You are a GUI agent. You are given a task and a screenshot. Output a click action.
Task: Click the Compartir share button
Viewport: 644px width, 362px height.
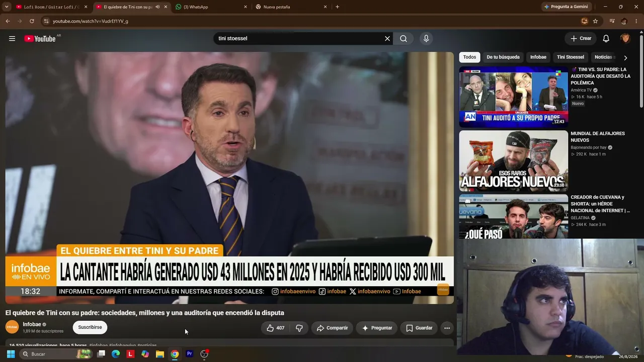[332, 328]
